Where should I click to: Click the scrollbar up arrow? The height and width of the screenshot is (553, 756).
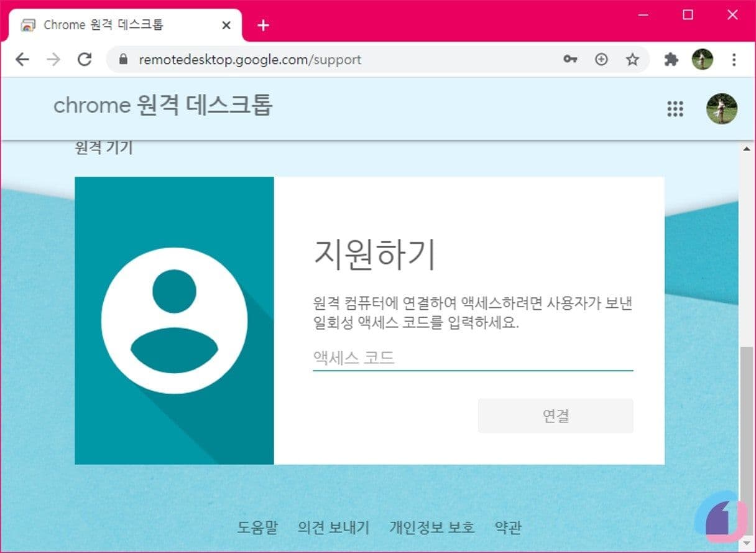point(747,149)
